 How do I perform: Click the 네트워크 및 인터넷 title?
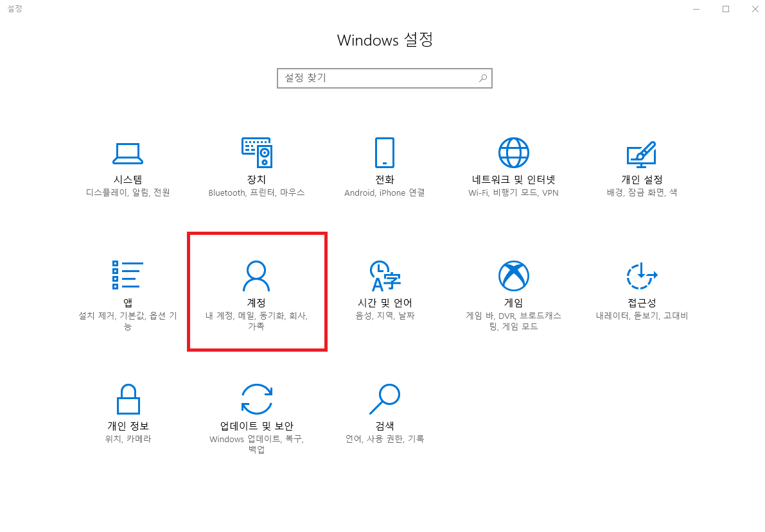point(514,180)
